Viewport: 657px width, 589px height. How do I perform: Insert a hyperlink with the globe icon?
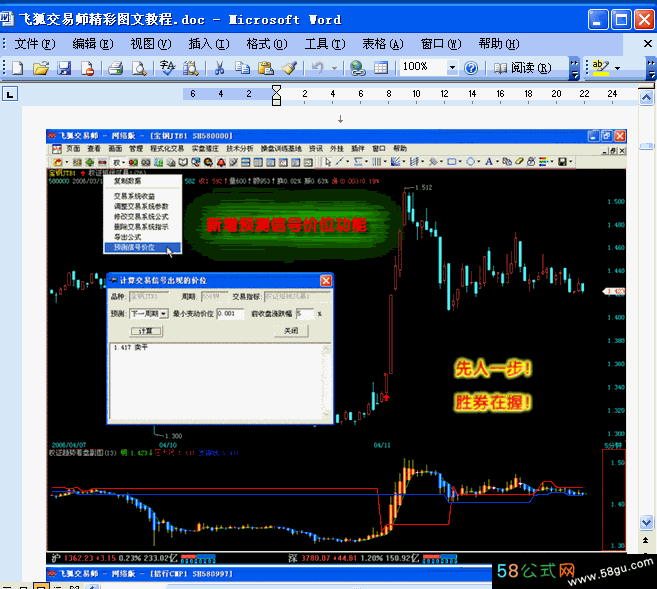(357, 68)
